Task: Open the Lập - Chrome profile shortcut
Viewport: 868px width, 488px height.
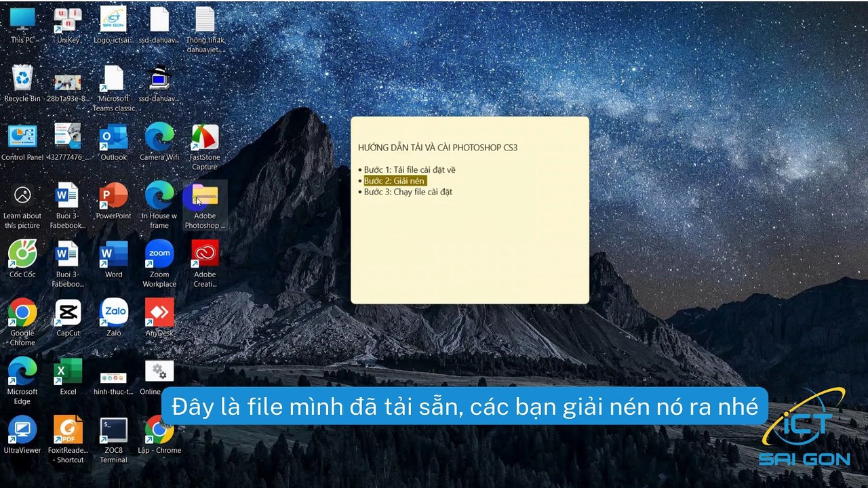Action: (x=159, y=435)
